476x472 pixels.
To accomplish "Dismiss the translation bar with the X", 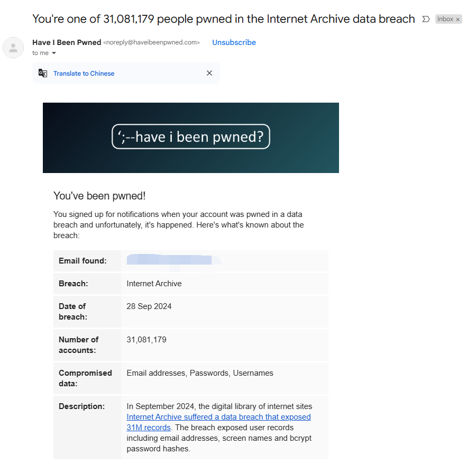I will (209, 74).
